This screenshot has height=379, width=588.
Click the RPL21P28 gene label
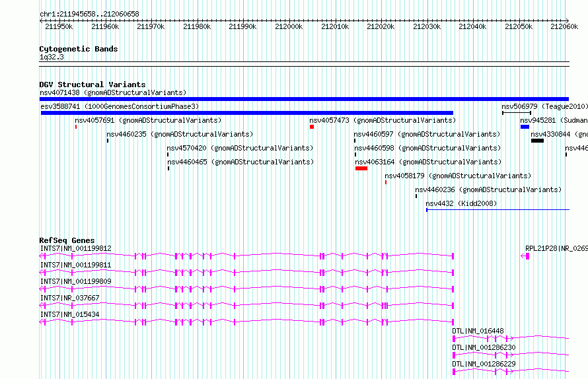(x=556, y=248)
